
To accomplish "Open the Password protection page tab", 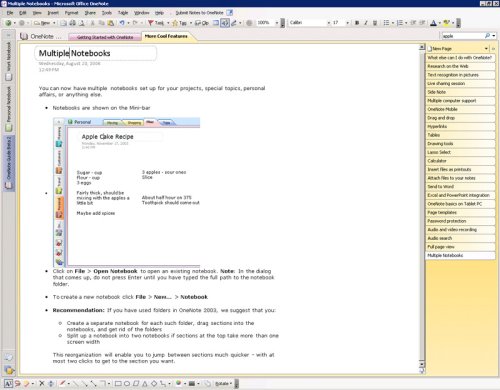I will (461, 221).
